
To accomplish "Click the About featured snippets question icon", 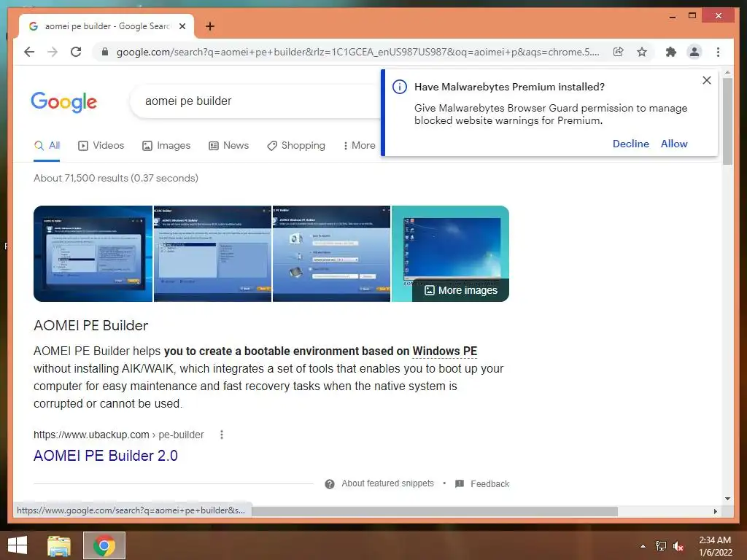I will click(330, 484).
